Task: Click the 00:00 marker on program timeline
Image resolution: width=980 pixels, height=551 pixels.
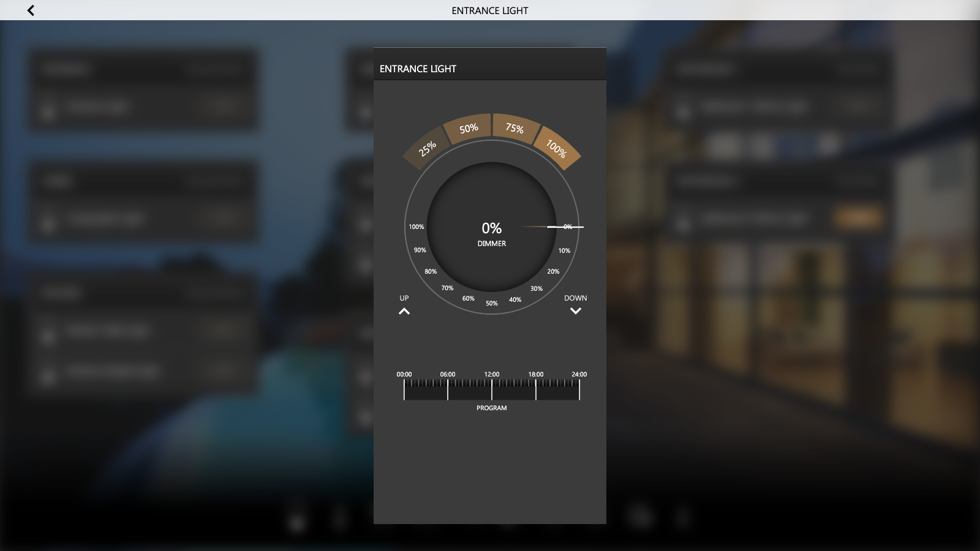Action: click(404, 374)
